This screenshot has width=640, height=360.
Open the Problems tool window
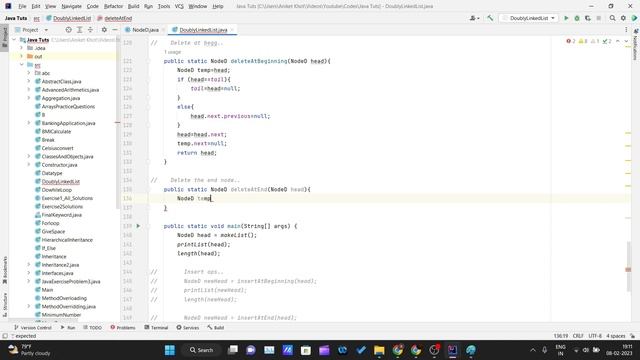pyautogui.click(x=123, y=327)
